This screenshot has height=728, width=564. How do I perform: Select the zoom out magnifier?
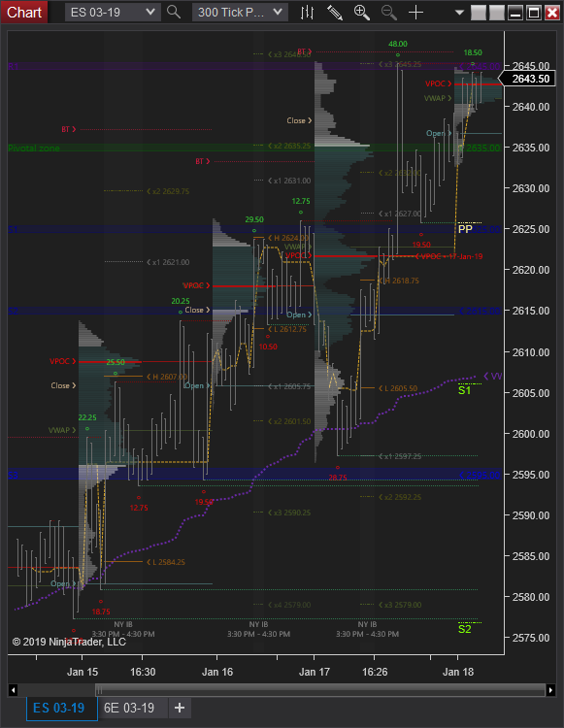389,12
